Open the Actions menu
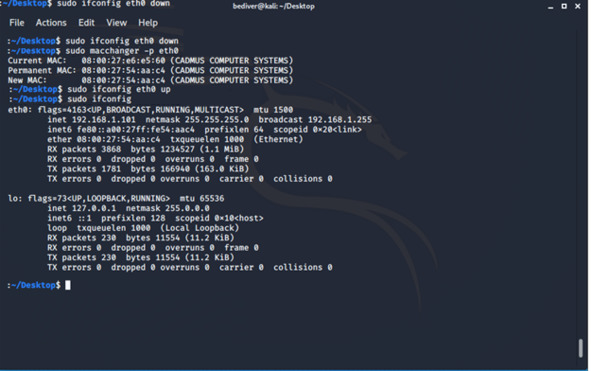The height and width of the screenshot is (371, 591). (51, 23)
